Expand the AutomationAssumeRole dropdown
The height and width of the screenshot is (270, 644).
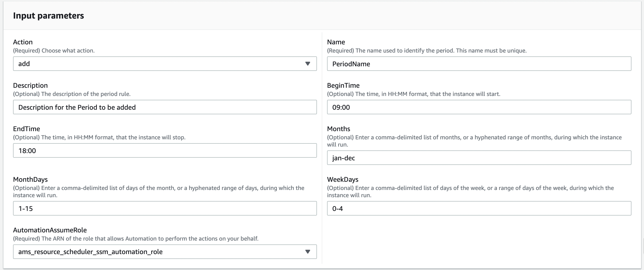(308, 252)
